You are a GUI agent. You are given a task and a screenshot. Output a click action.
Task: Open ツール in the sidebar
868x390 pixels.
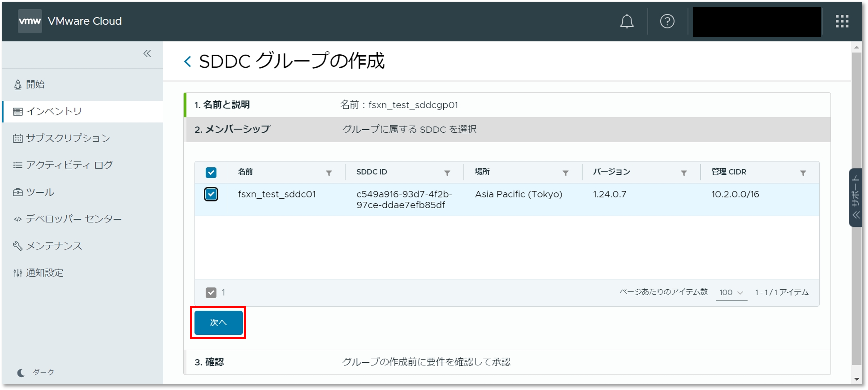click(x=83, y=192)
